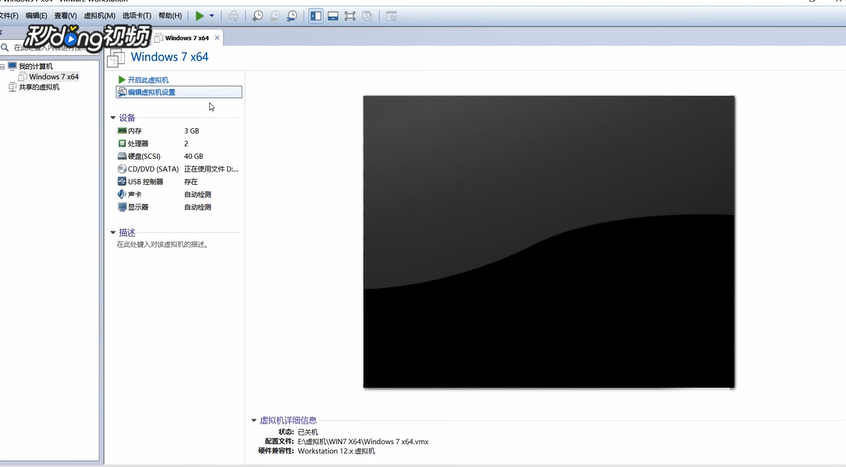Click the 显示器 display device icon
The height and width of the screenshot is (467, 846).
(122, 207)
